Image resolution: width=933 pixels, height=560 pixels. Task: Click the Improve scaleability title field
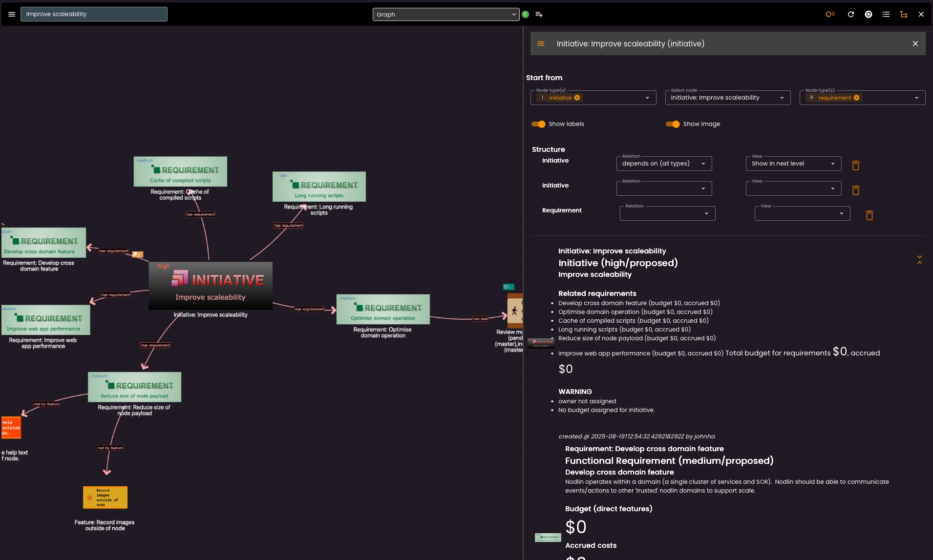(x=94, y=14)
